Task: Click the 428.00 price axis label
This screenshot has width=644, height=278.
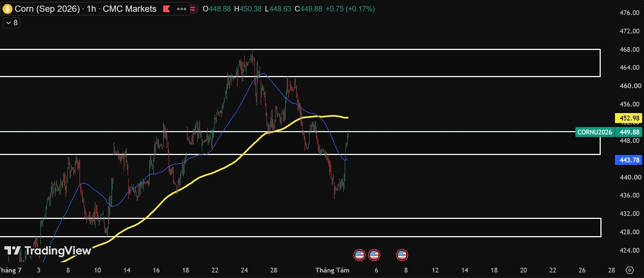Action: [x=629, y=232]
